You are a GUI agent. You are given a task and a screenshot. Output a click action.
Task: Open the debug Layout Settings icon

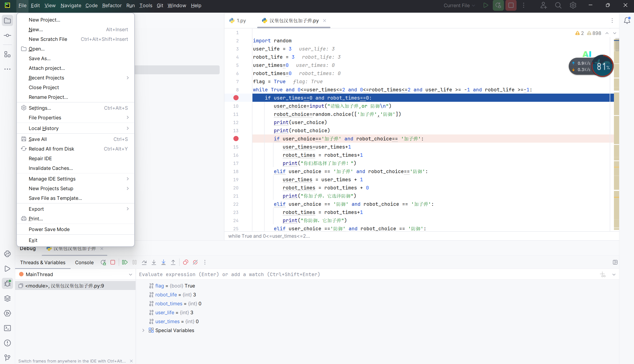[615, 262]
